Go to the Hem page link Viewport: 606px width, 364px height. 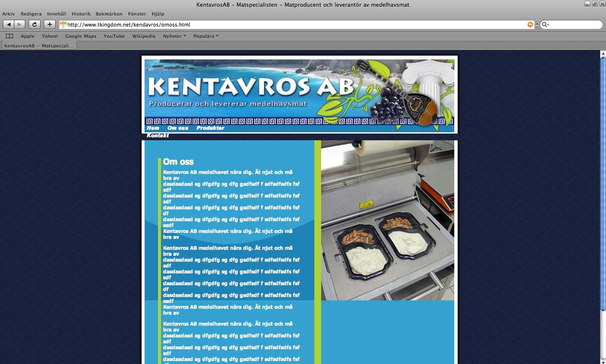153,128
